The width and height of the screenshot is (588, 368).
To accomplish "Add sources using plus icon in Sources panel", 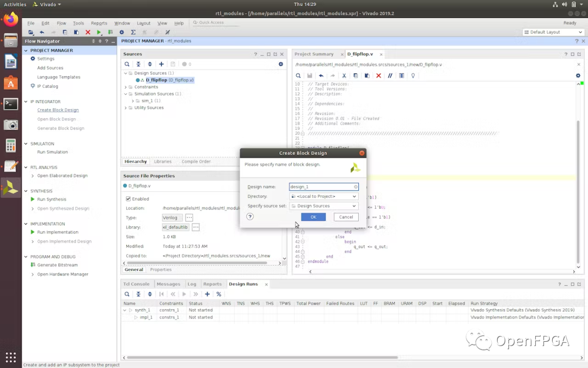I will tap(161, 64).
